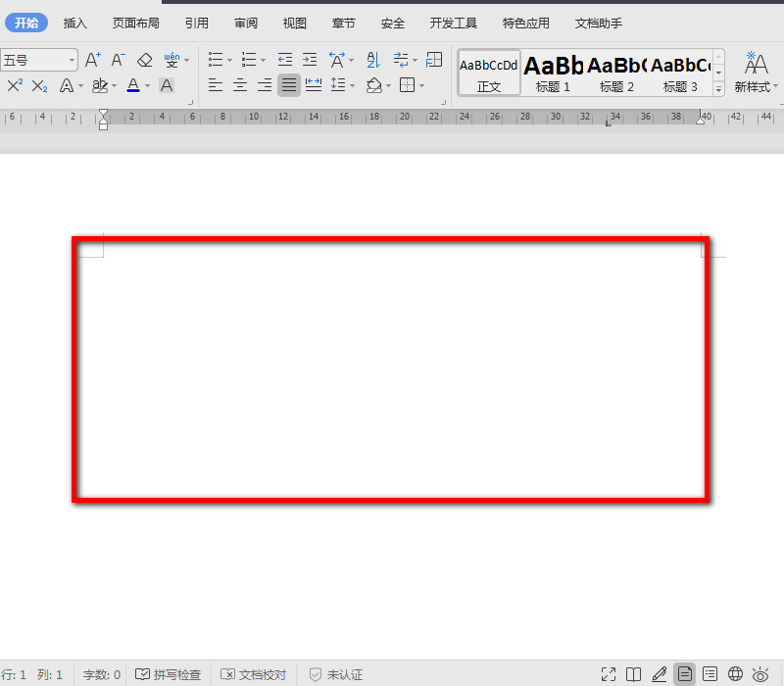The width and height of the screenshot is (784, 686).
Task: Select the page layout view icon
Action: pyautogui.click(x=684, y=674)
